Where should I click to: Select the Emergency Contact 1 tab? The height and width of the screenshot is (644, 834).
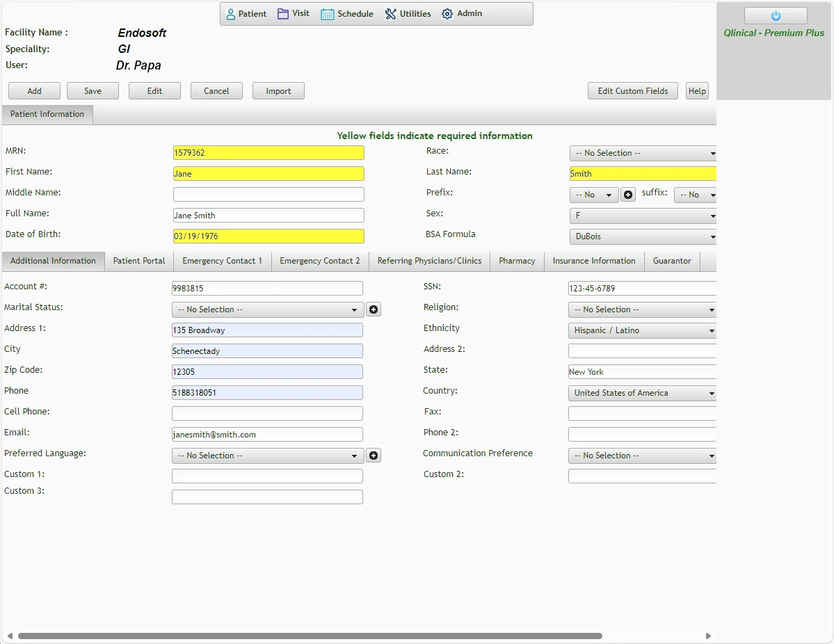[222, 261]
